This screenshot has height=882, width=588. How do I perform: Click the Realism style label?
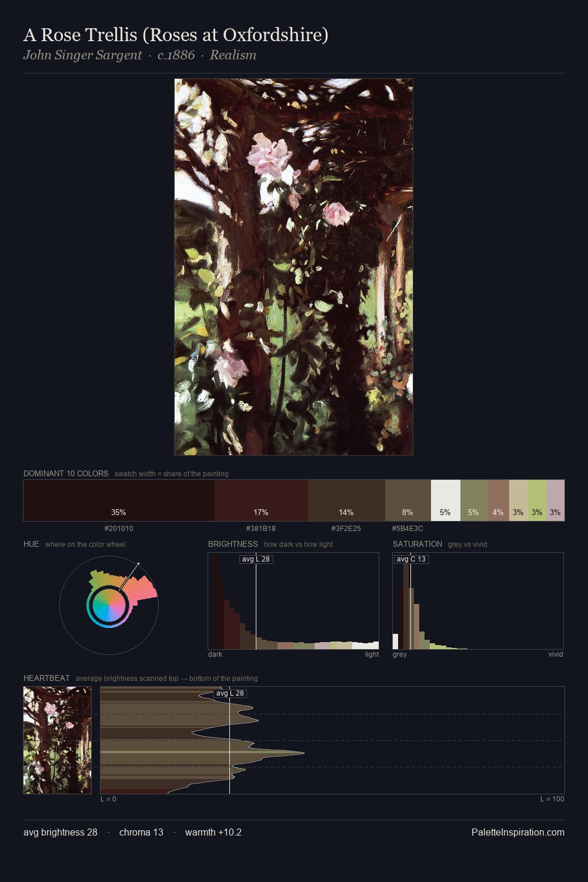pos(233,55)
